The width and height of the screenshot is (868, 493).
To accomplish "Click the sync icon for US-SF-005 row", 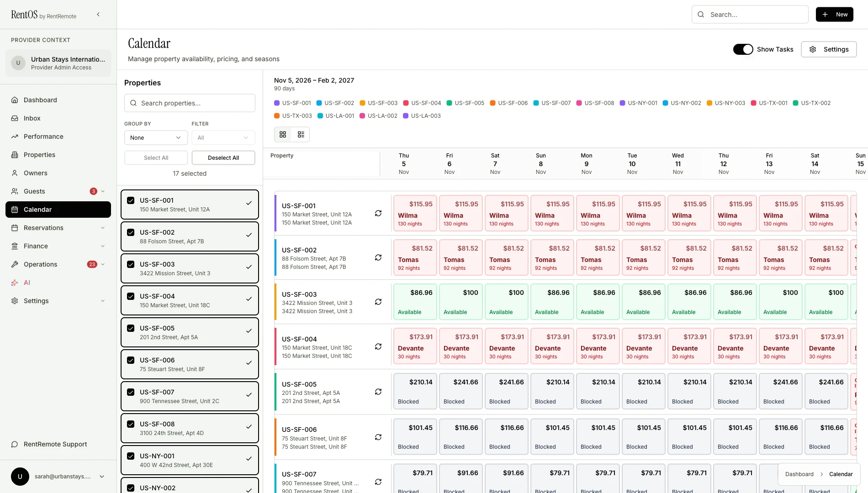I will (x=378, y=392).
